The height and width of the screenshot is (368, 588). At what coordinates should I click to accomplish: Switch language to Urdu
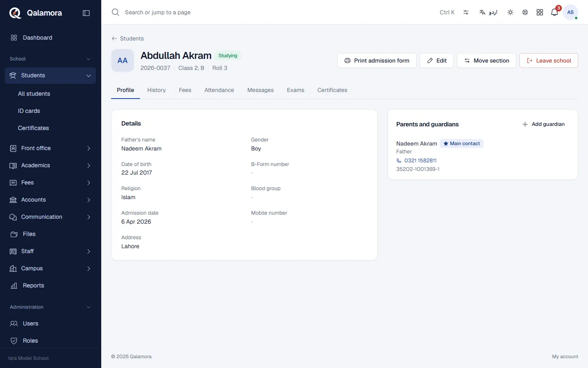[488, 12]
